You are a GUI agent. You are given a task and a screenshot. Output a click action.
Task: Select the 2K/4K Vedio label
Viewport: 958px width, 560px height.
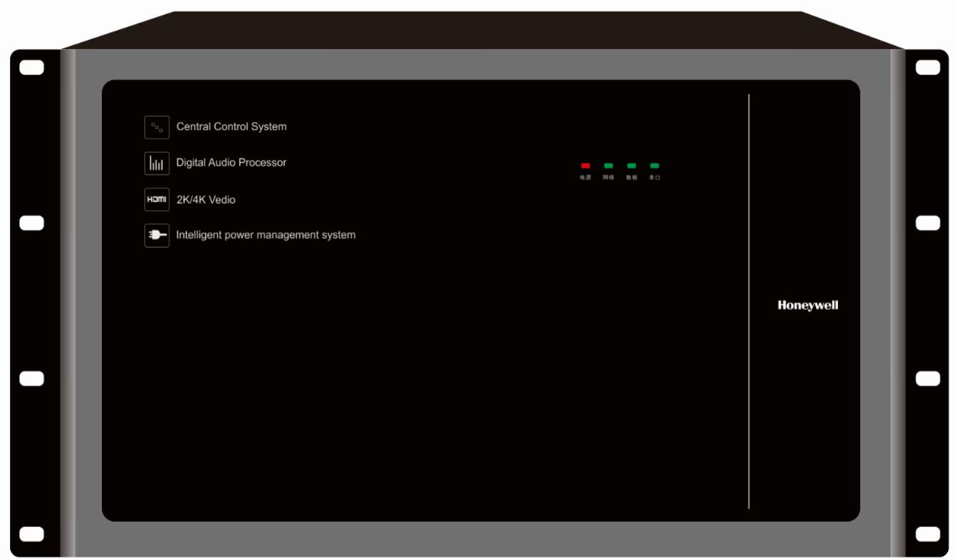[x=205, y=200]
